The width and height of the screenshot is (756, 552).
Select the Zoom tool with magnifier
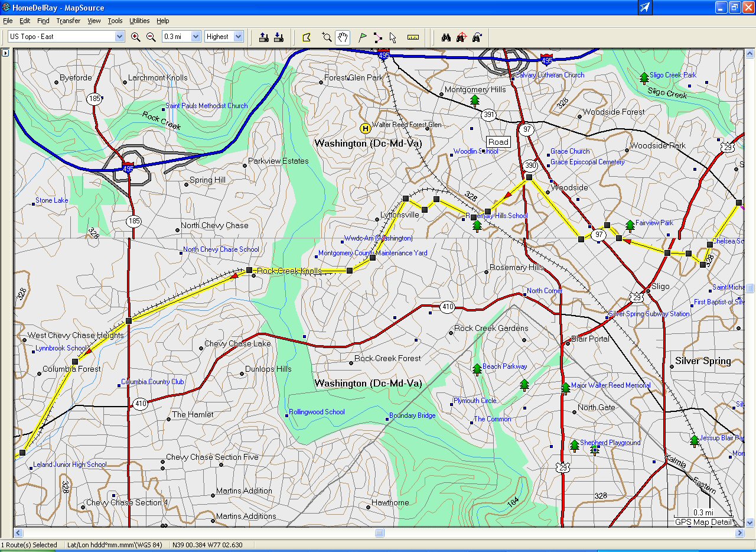[327, 37]
